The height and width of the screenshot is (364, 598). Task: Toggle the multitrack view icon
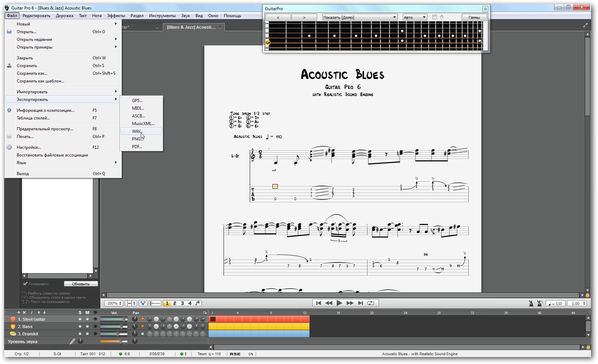click(143, 303)
